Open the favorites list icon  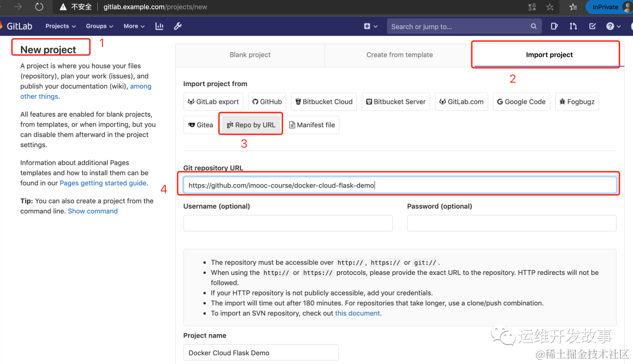pos(573,7)
